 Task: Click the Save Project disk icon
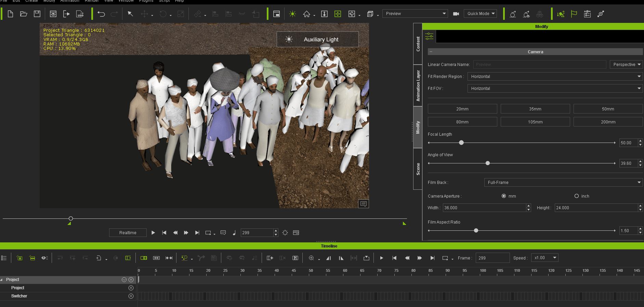37,14
